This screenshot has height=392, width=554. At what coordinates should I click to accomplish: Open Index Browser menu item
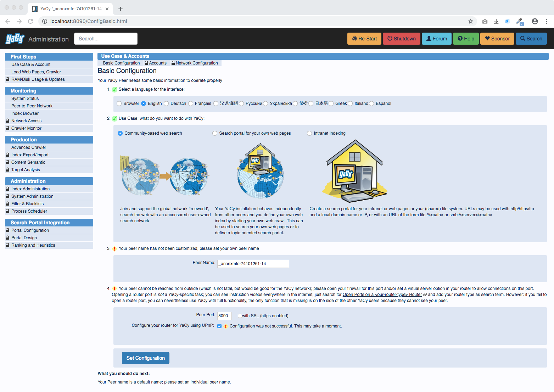coord(49,113)
